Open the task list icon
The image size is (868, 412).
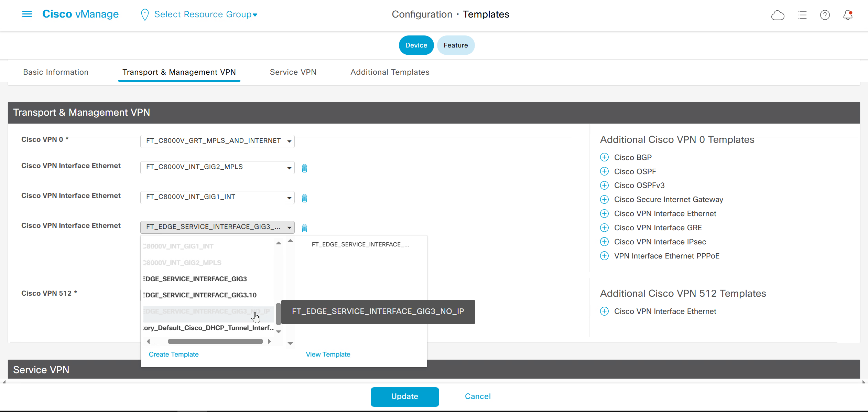tap(802, 15)
